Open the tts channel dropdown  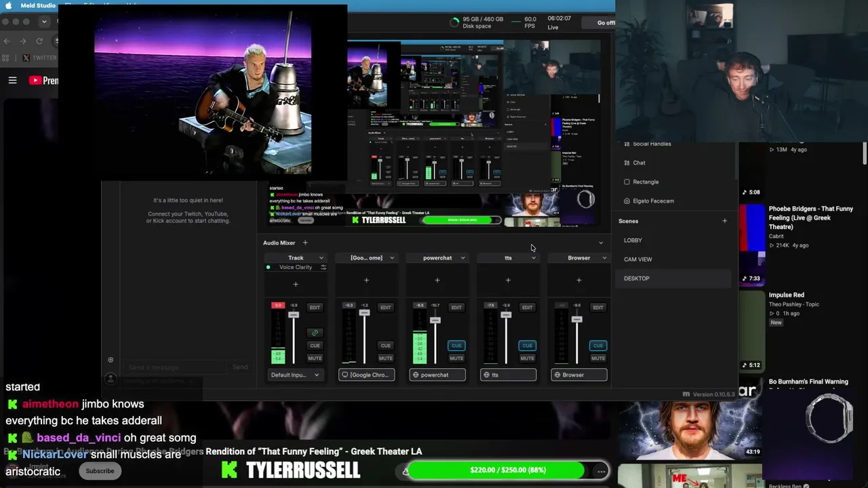click(x=534, y=258)
